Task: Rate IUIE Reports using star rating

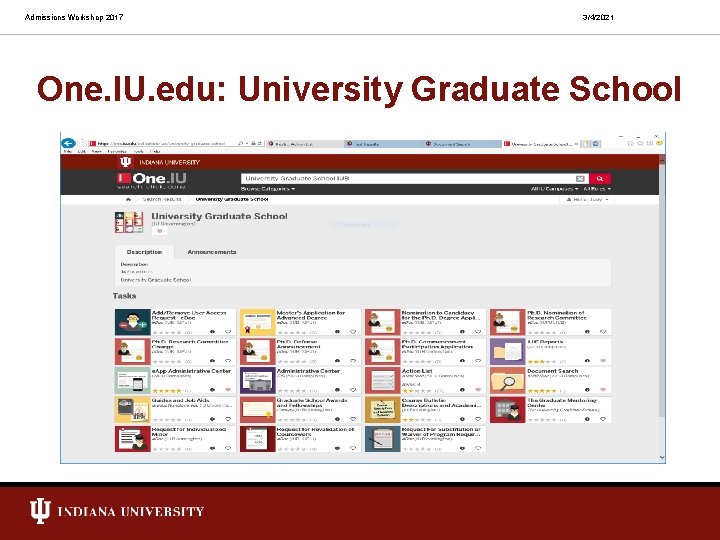Action: tap(542, 362)
